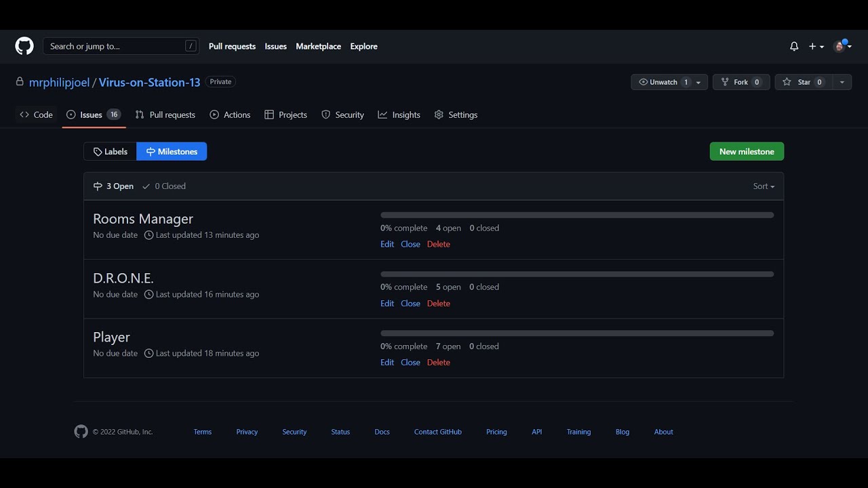Delete the Rooms Manager milestone
The image size is (868, 488).
(439, 244)
